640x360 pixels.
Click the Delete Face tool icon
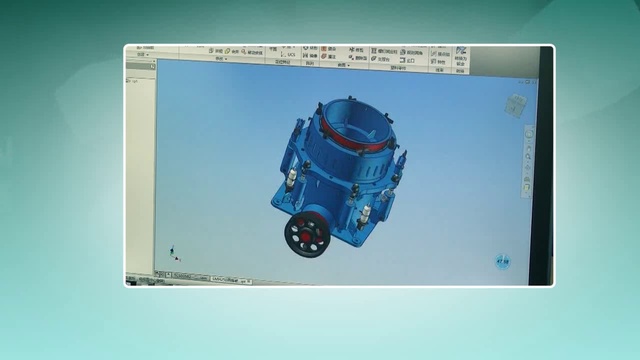coord(351,57)
